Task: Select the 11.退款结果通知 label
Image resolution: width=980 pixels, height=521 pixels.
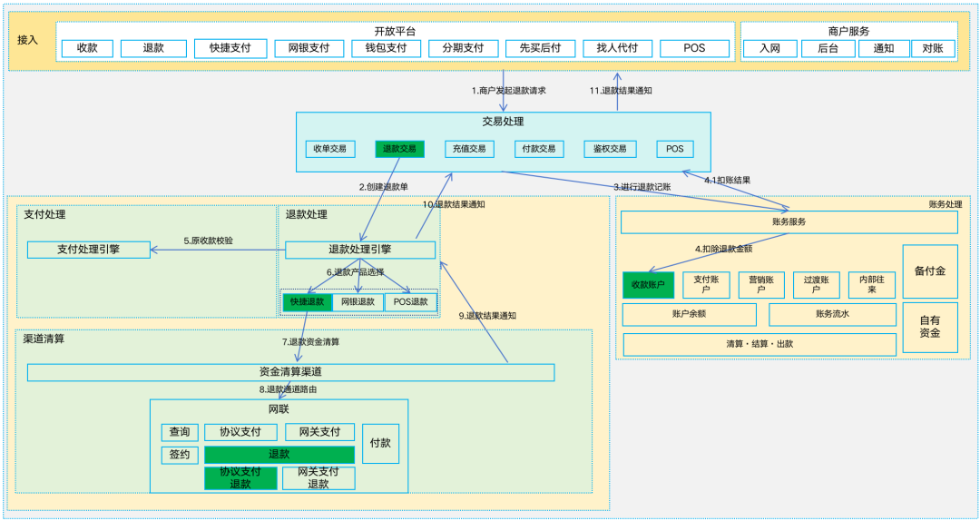Action: pos(621,91)
